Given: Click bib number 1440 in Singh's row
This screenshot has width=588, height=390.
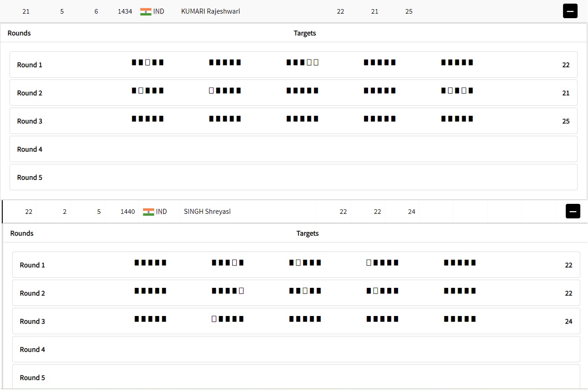Looking at the screenshot, I should tap(128, 212).
